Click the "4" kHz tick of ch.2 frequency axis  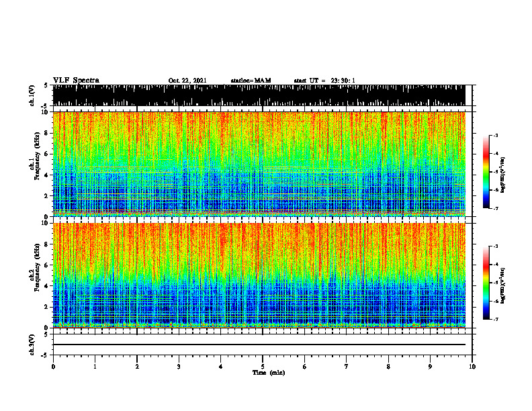(47, 286)
